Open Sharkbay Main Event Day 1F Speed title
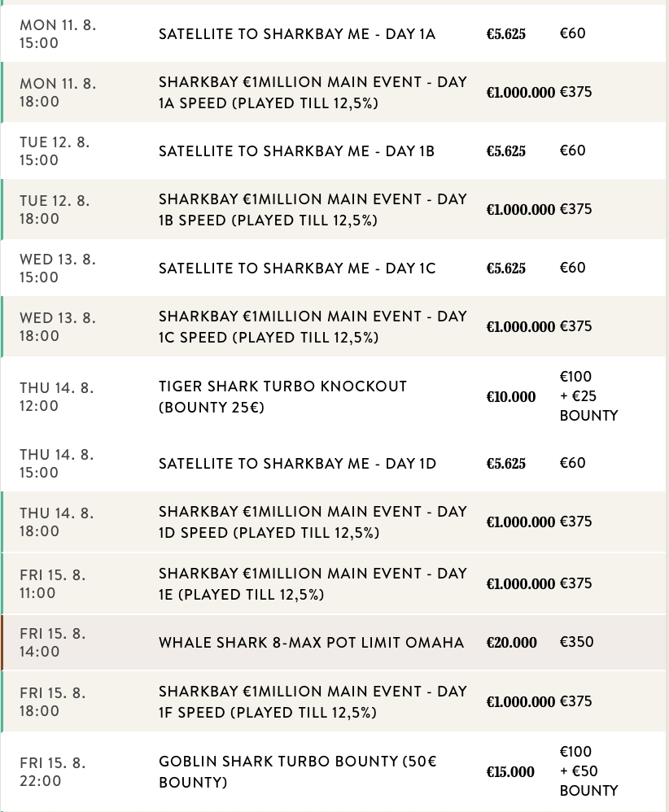This screenshot has width=669, height=812. pos(313,701)
